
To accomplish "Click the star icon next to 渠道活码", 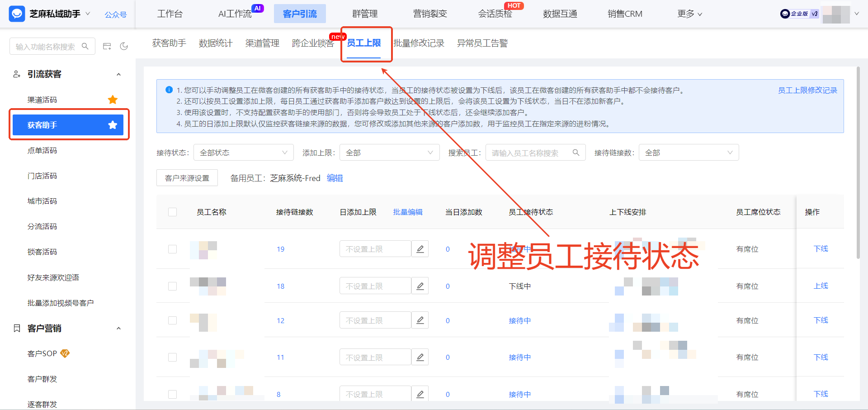I will click(113, 100).
